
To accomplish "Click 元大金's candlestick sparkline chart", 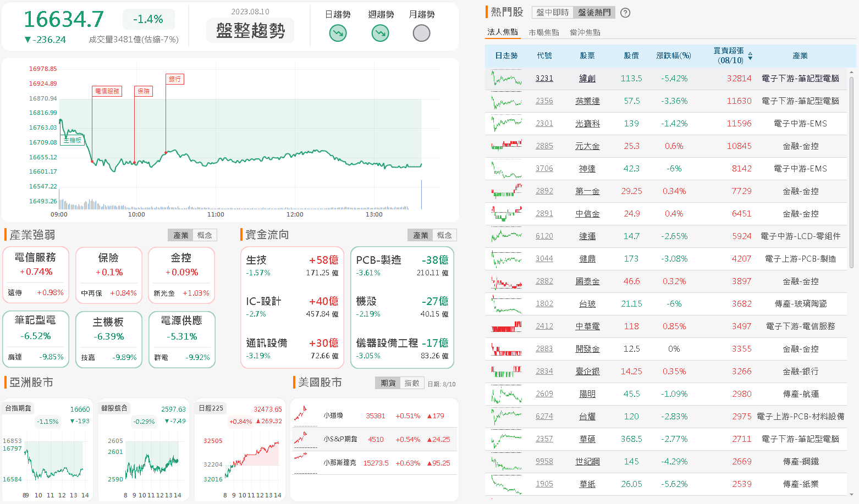I will pyautogui.click(x=505, y=146).
